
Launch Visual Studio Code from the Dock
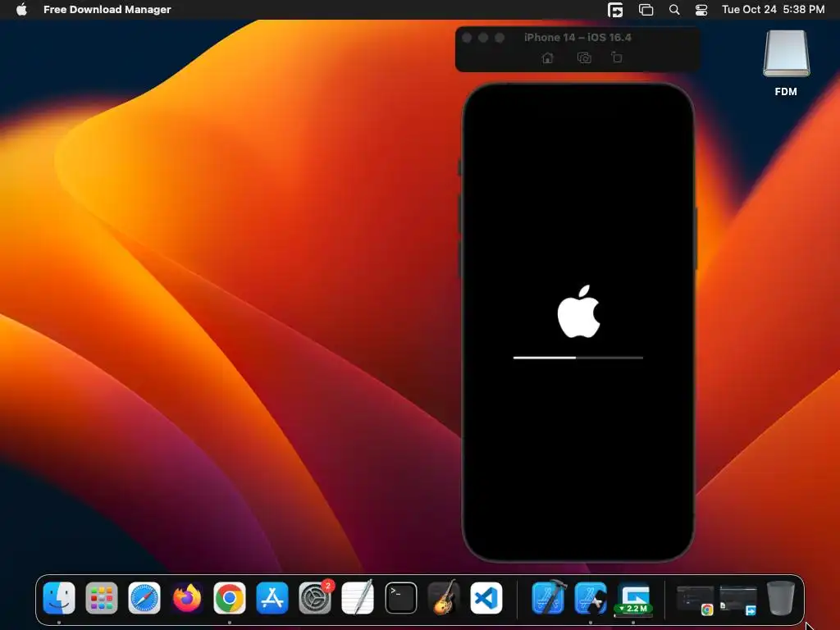486,598
